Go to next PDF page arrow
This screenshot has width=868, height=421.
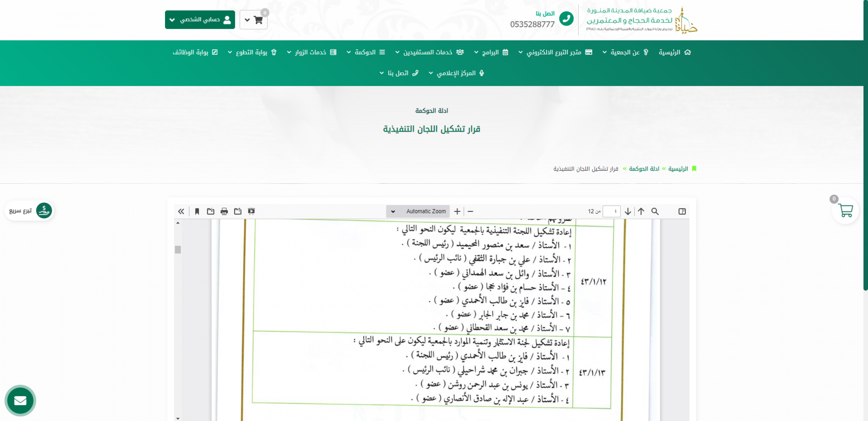point(628,211)
